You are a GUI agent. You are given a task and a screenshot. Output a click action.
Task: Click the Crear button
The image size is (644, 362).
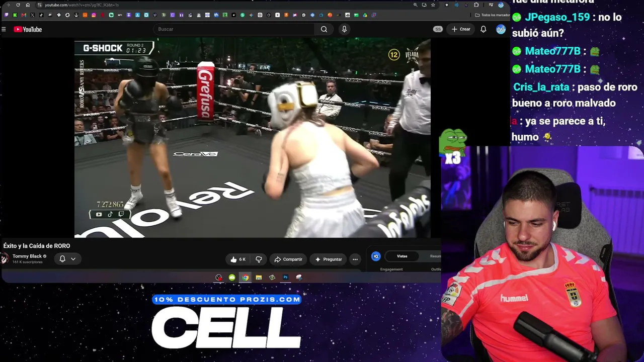[x=461, y=29]
